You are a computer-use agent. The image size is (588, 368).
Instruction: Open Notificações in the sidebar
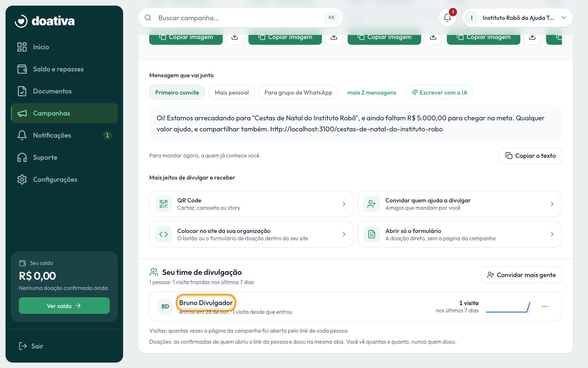click(x=64, y=135)
